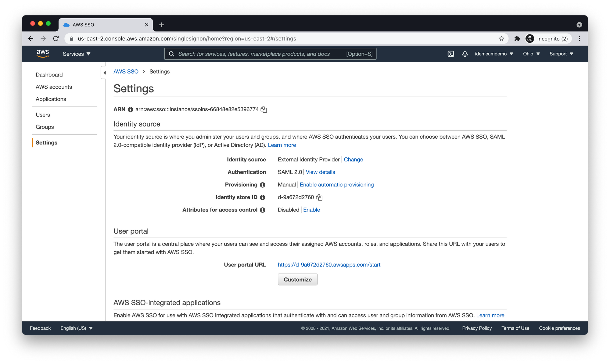Open a new browser tab
610x364 pixels.
[x=161, y=25]
